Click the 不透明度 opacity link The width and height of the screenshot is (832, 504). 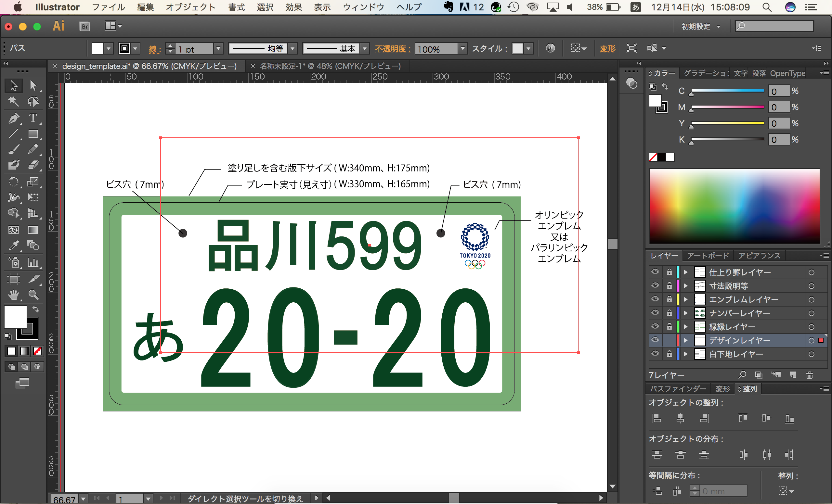point(393,49)
